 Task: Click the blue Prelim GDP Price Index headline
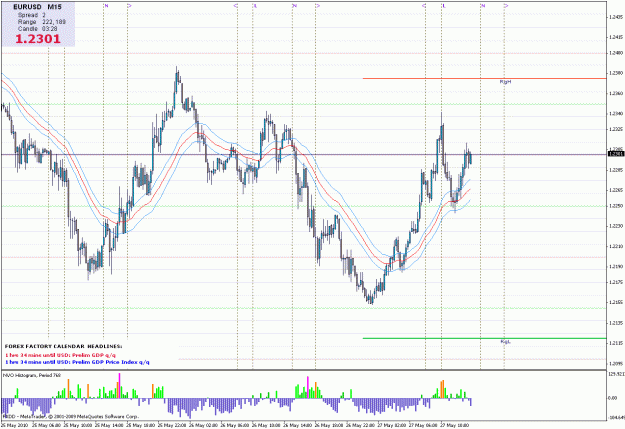pyautogui.click(x=77, y=362)
